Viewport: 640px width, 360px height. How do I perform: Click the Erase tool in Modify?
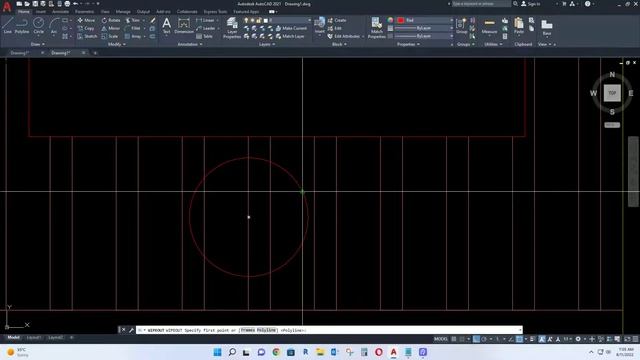click(153, 20)
